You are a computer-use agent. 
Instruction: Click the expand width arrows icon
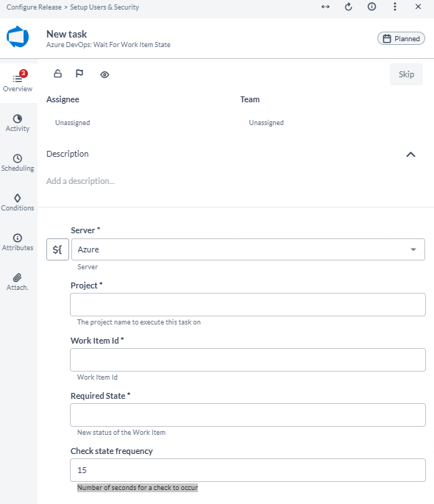325,7
